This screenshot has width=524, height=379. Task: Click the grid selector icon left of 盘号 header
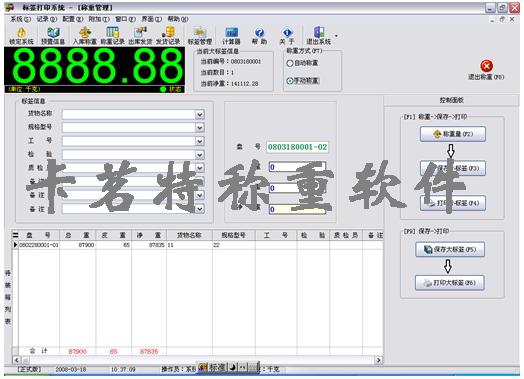pyautogui.click(x=15, y=235)
